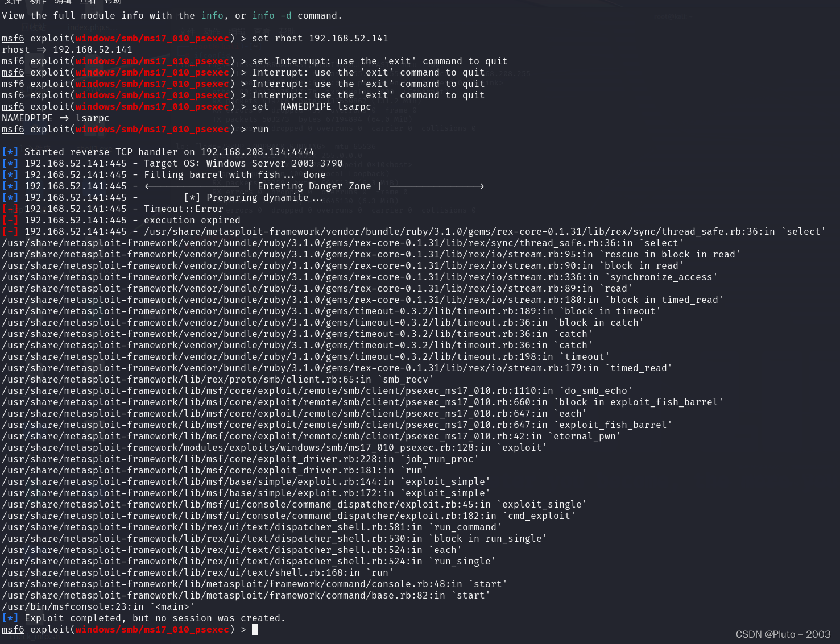Click the timeout.rb:198 'timeout' line
Viewport: 840px width, 644px height.
click(305, 356)
